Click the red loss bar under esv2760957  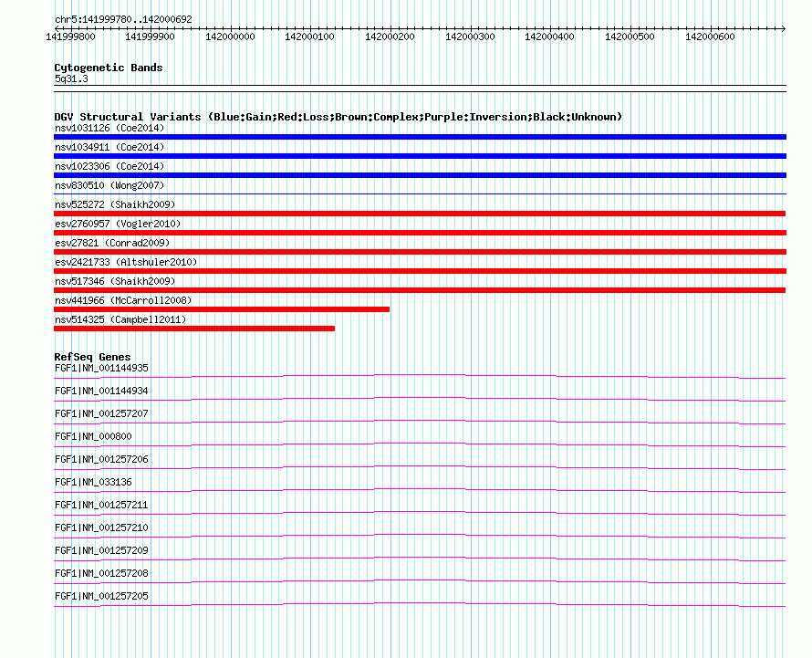pyautogui.click(x=420, y=233)
